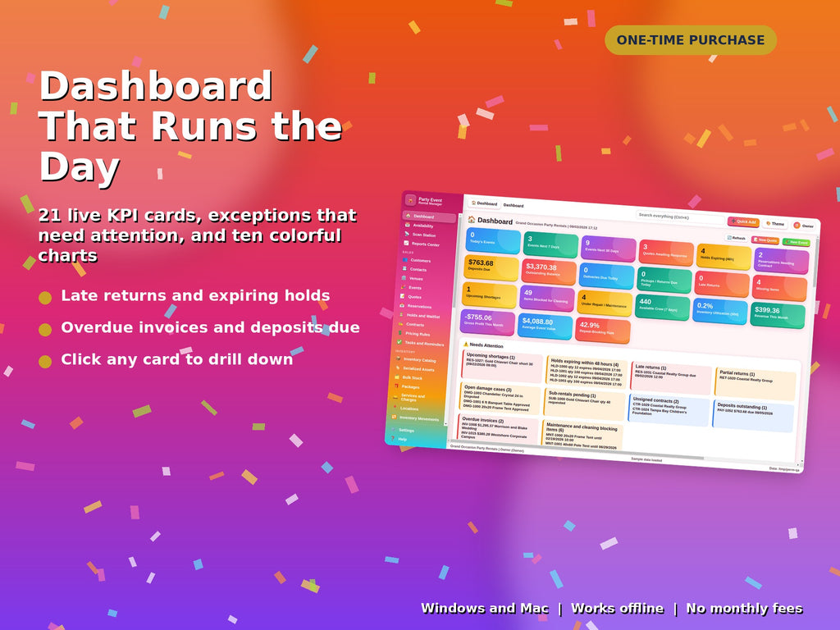Open the 42.9% Repeat Booking Rate card
Viewport: 840px width, 630px height.
tap(603, 330)
